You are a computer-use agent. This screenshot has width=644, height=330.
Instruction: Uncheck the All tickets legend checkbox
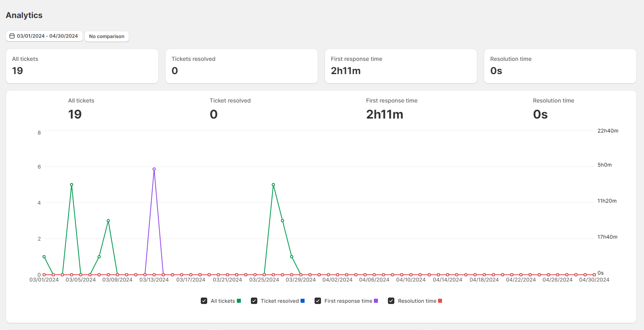point(204,301)
